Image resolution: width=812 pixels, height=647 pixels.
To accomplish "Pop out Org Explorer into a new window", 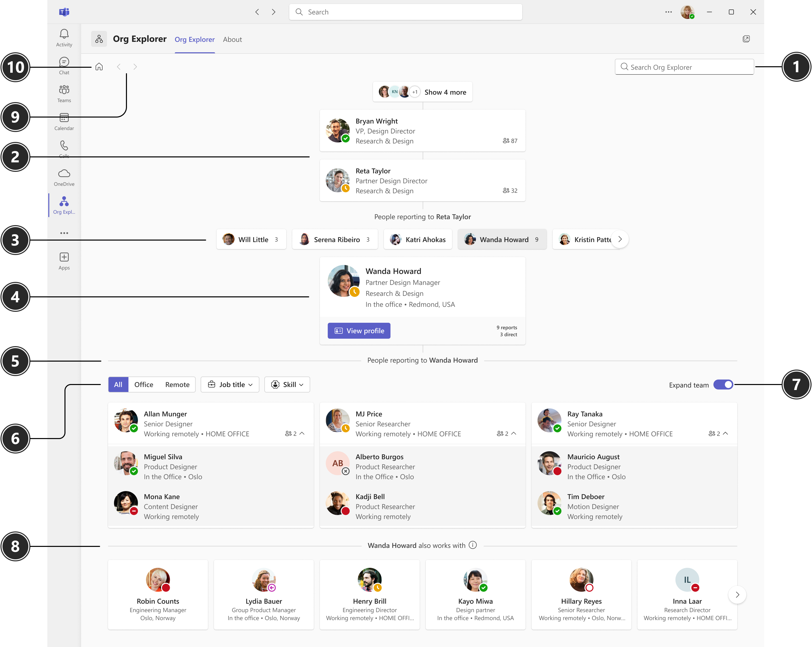I will pyautogui.click(x=747, y=38).
